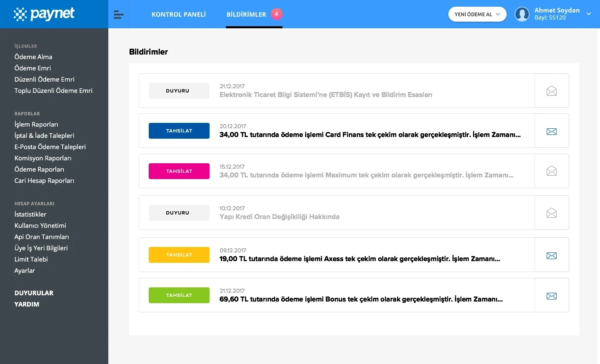Click opened envelope icon for Yapı Kredi announcement
This screenshot has width=600, height=364.
tap(552, 213)
